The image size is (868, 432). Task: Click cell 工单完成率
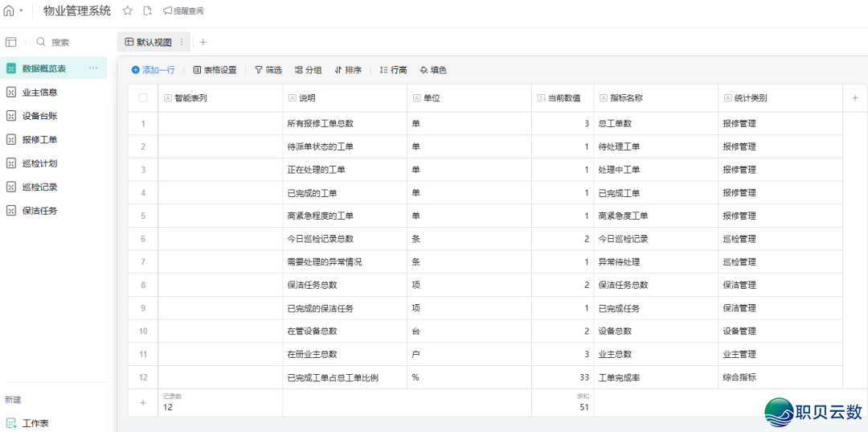coord(656,377)
